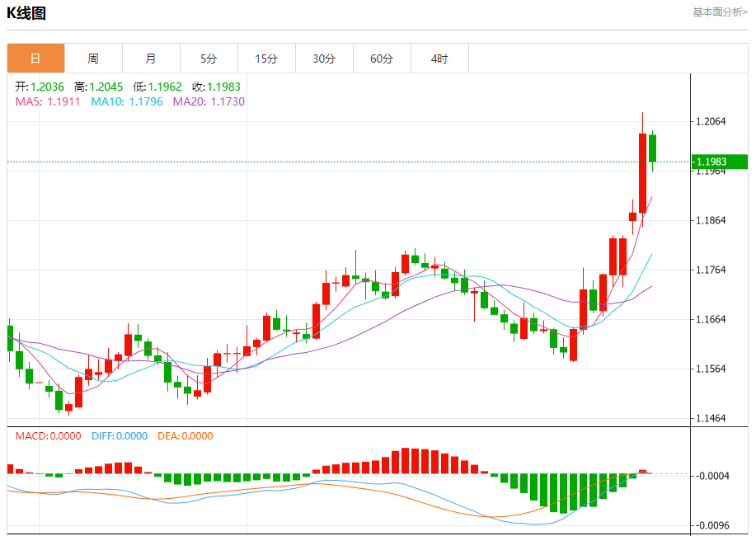This screenshot has width=756, height=536.
Task: Click the 收:1.1983 closing price readout
Action: click(217, 87)
